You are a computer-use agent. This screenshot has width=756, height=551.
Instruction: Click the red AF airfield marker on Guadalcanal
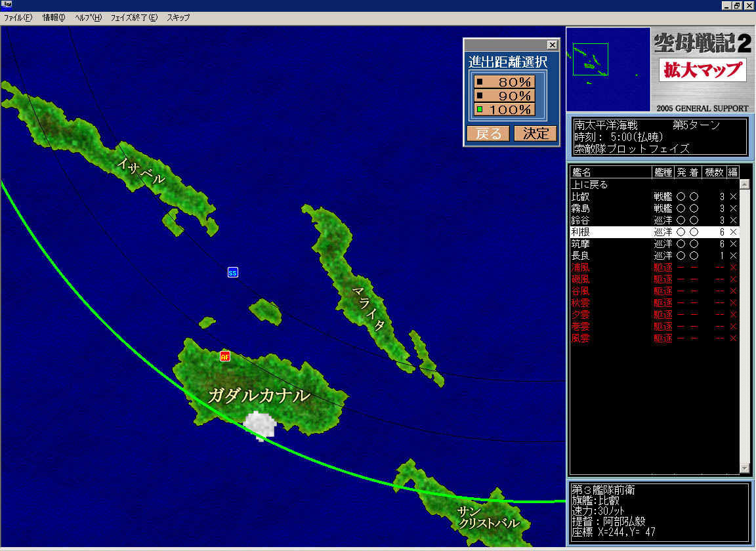tap(224, 356)
